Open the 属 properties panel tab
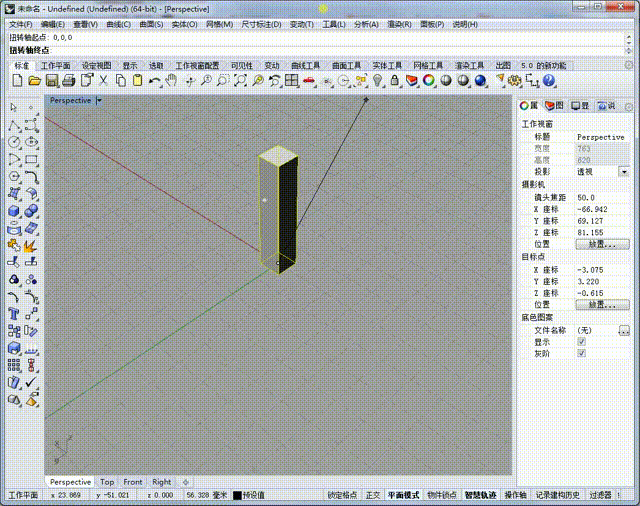The height and width of the screenshot is (506, 640). (529, 106)
